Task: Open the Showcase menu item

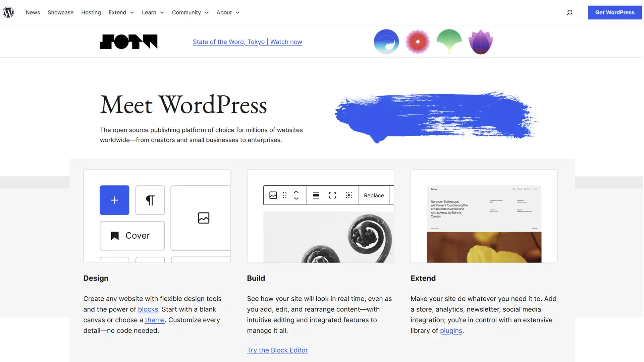Action: click(x=60, y=12)
